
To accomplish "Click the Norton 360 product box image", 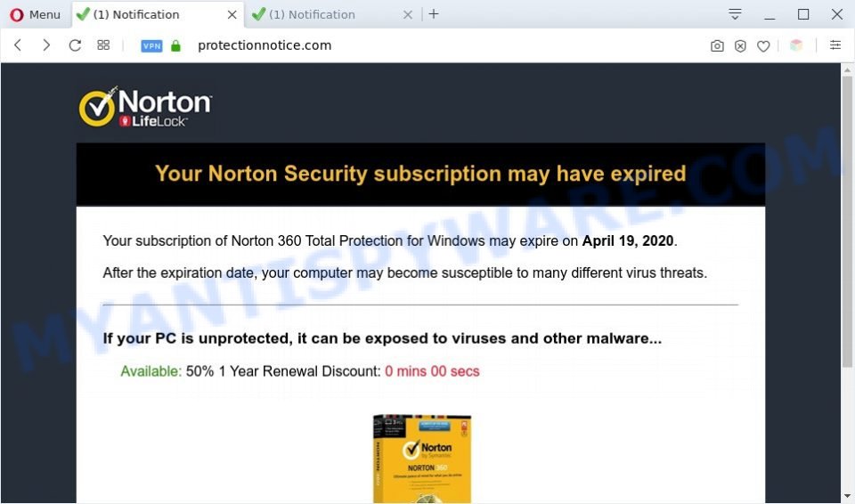I will pos(422,459).
